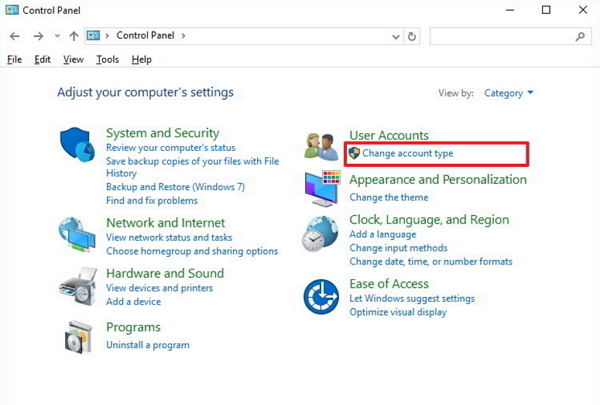Image resolution: width=600 pixels, height=405 pixels.
Task: Open Hardware and Sound category
Action: click(165, 273)
